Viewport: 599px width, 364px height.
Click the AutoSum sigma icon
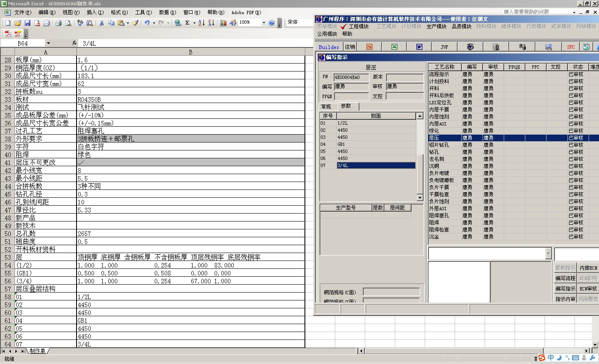coord(188,23)
